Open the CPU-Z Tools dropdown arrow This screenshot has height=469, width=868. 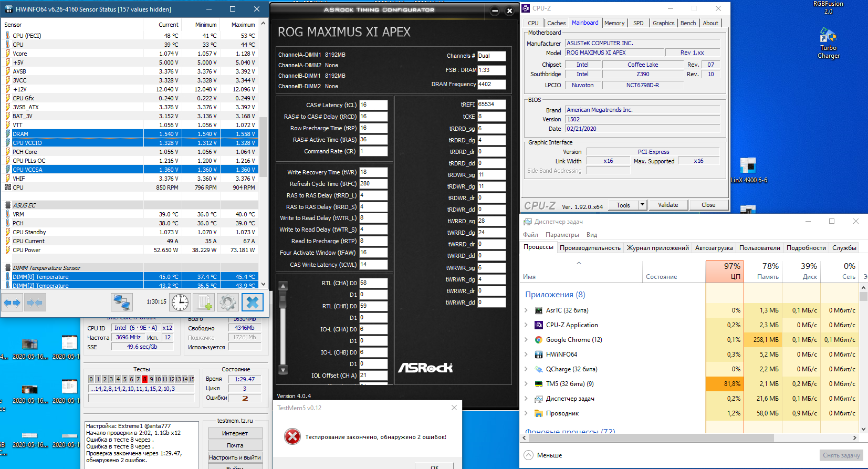[642, 205]
